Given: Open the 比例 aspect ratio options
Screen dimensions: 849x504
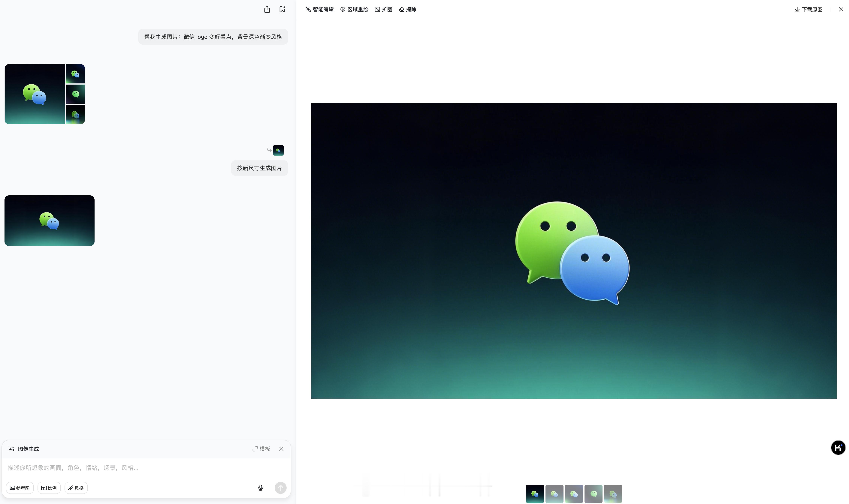Looking at the screenshot, I should [x=49, y=488].
